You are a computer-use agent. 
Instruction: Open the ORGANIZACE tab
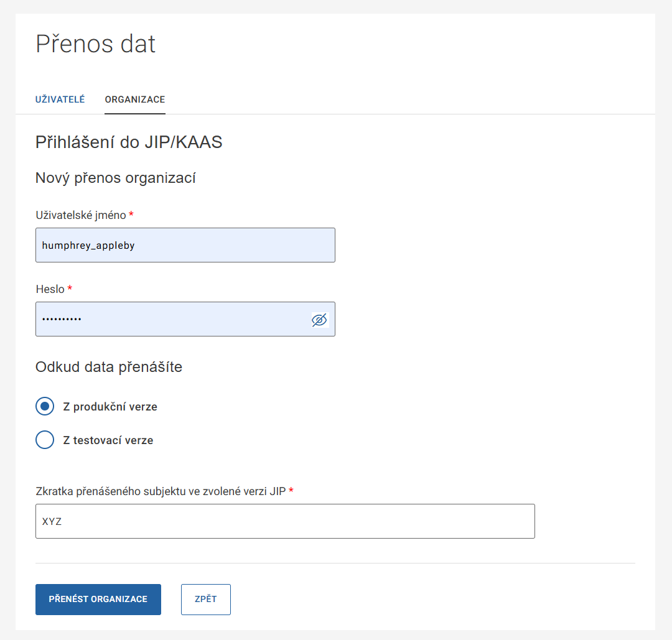(x=135, y=100)
